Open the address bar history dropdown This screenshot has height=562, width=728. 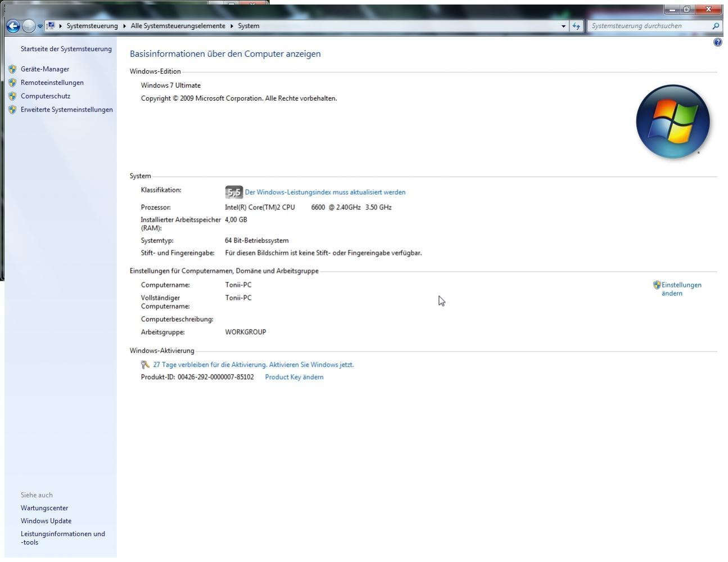[x=563, y=26]
